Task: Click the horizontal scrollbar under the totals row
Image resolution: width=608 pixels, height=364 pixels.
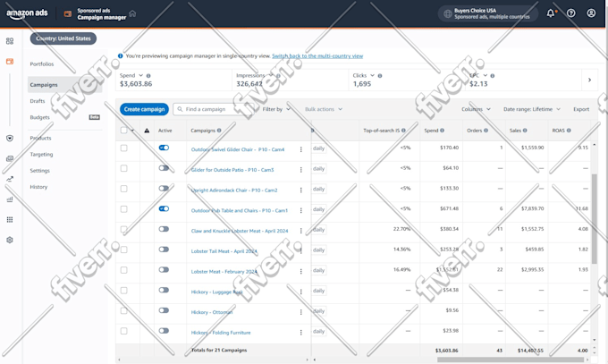Action: 511,360
